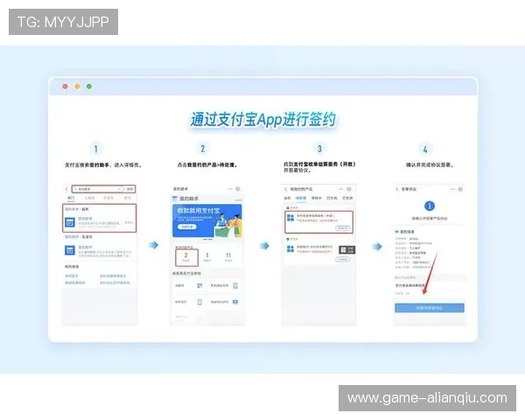Image resolution: width=525 pixels, height=420 pixels.
Task: Click the step 4 caption 确认并完成协议签署
Action: [430, 164]
